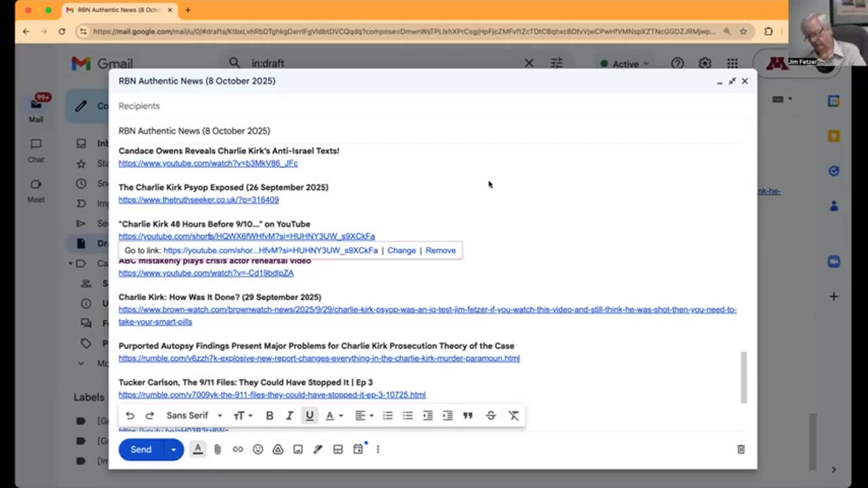868x488 pixels.
Task: Toggle italic formatting
Action: click(290, 415)
